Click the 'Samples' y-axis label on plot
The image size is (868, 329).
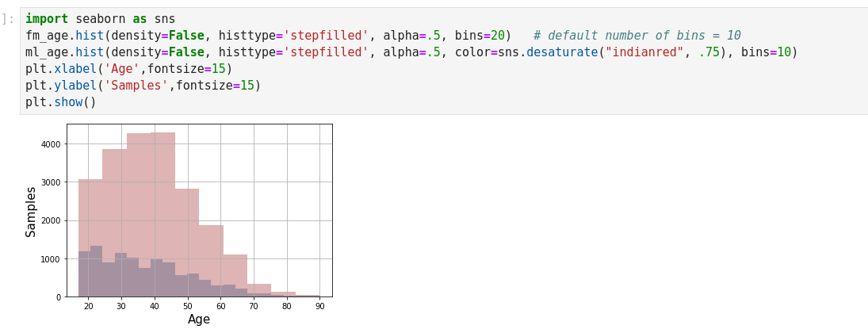pos(32,212)
